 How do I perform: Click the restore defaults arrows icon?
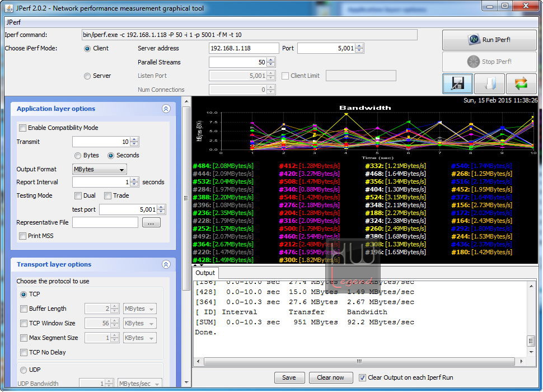521,83
